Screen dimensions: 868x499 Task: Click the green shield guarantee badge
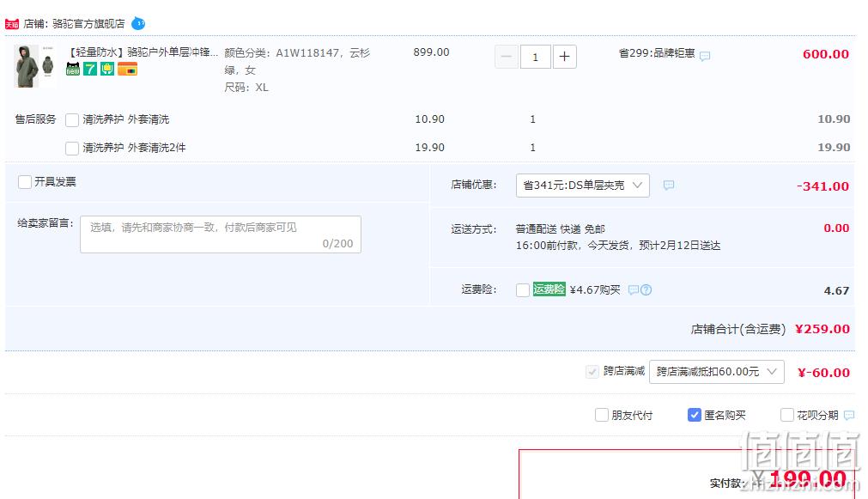(x=106, y=69)
